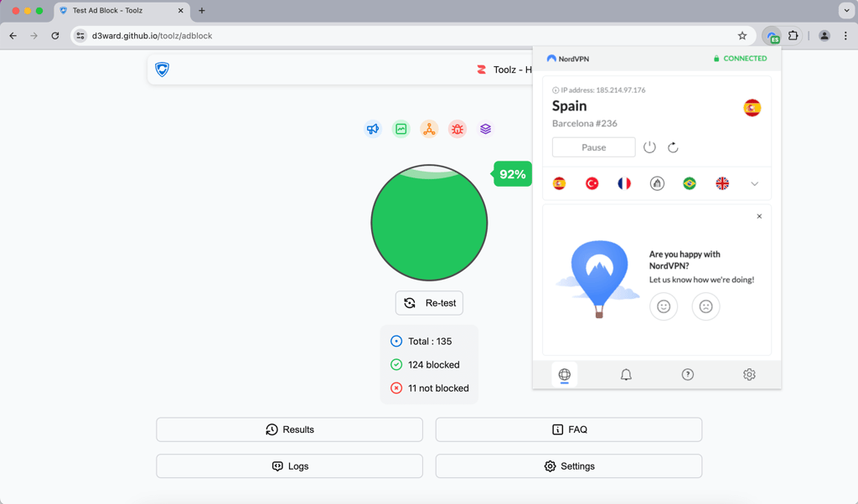This screenshot has height=504, width=858.
Task: Click the 92% score badge
Action: click(512, 174)
